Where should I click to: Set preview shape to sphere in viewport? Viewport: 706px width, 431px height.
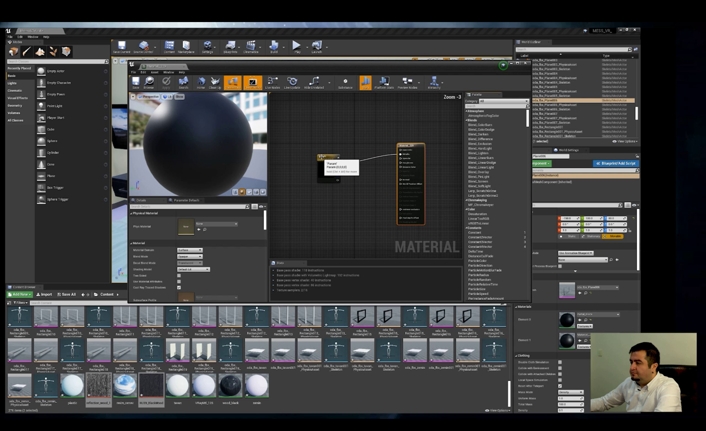click(242, 192)
